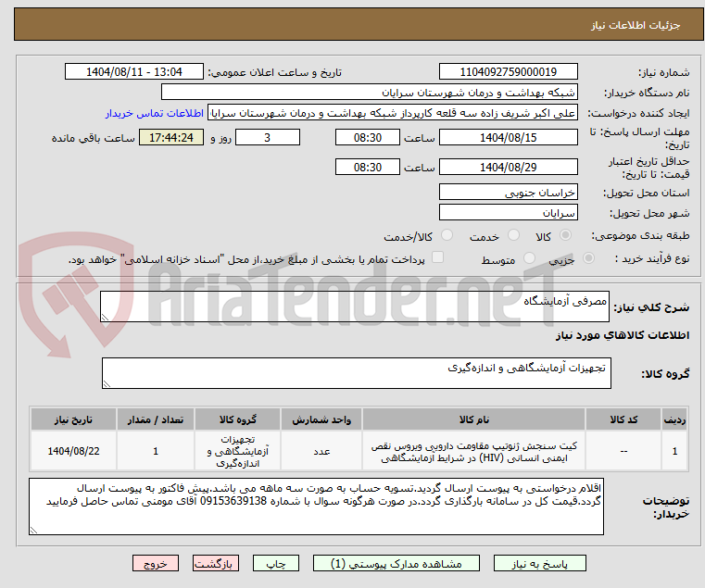Screen dimensions: 705x588
Task: Select the 'کالا/خدمت' radio button
Action: (447, 235)
